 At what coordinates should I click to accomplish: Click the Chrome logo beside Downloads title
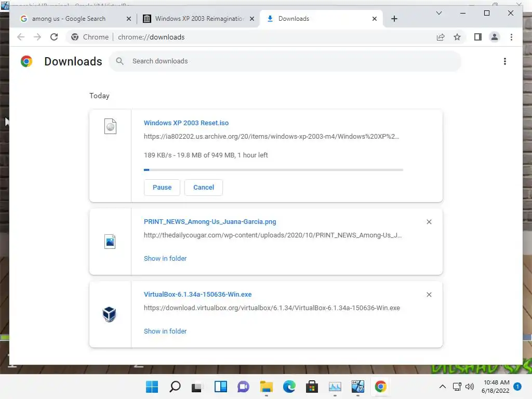point(26,61)
